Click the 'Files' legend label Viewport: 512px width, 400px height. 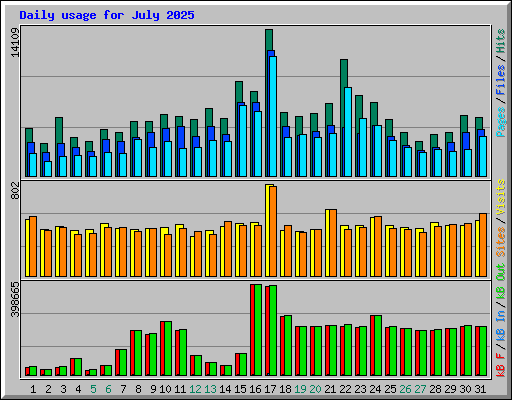pyautogui.click(x=501, y=80)
